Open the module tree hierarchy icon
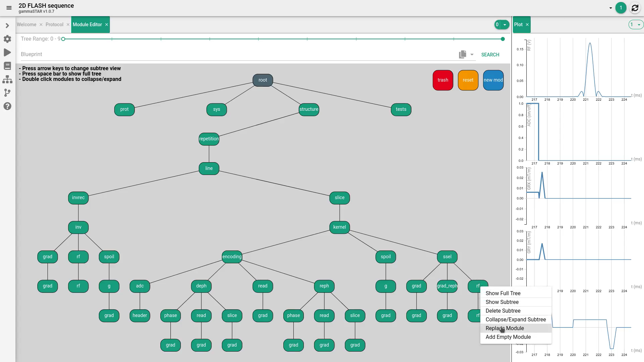Viewport: 644px width, 362px height. [x=7, y=80]
